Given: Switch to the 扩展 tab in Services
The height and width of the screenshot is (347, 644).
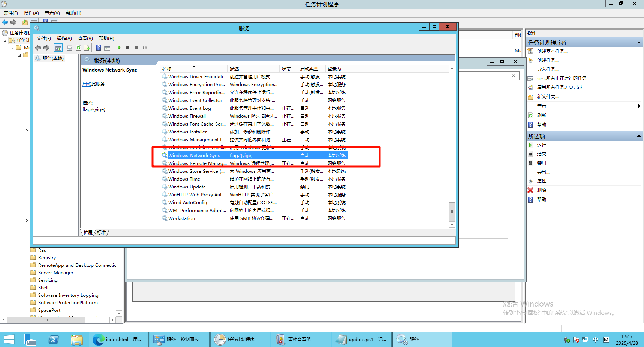Looking at the screenshot, I should (x=88, y=233).
